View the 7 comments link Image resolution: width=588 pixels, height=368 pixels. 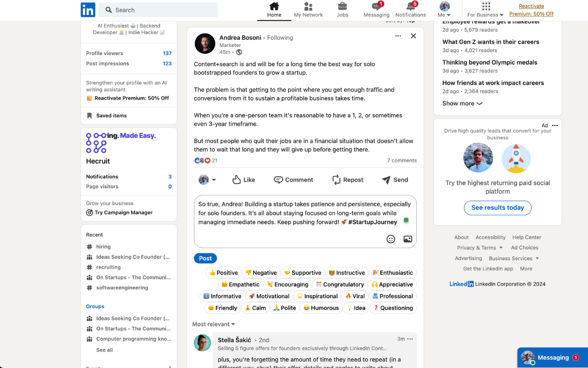pyautogui.click(x=402, y=161)
